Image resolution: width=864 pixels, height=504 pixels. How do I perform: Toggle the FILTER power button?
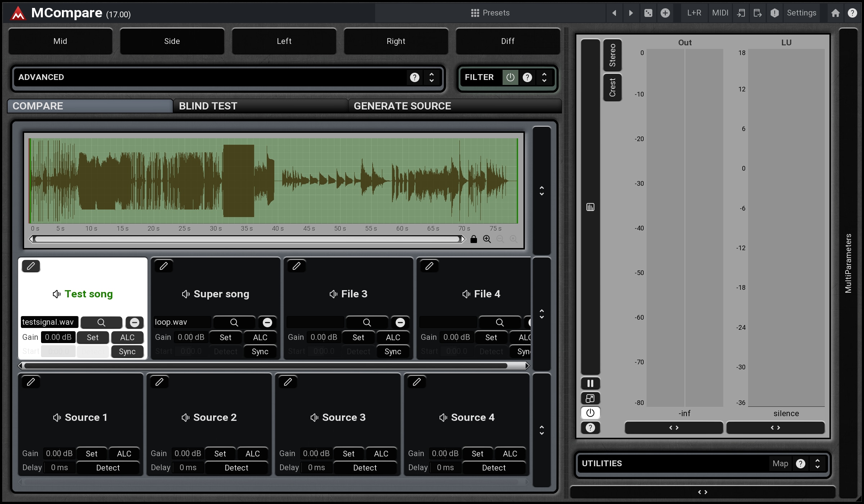coord(510,77)
